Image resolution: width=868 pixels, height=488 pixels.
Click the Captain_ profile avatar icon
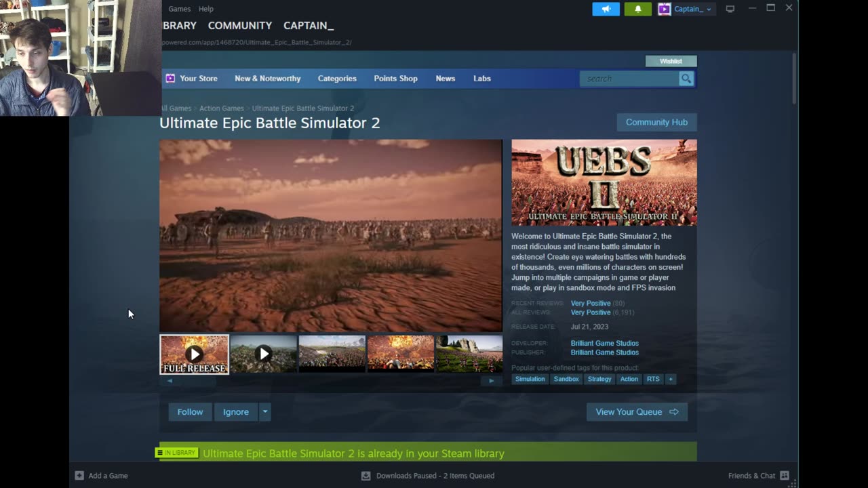coord(664,9)
